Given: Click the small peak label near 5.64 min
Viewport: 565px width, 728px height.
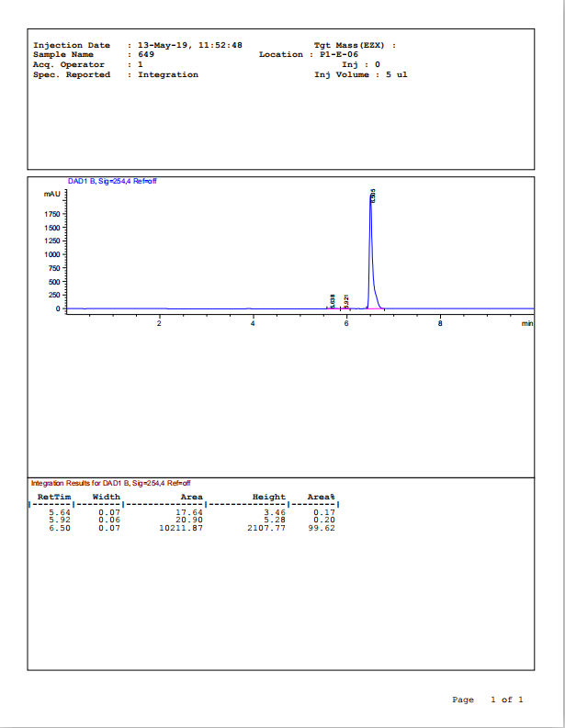Looking at the screenshot, I should (333, 299).
